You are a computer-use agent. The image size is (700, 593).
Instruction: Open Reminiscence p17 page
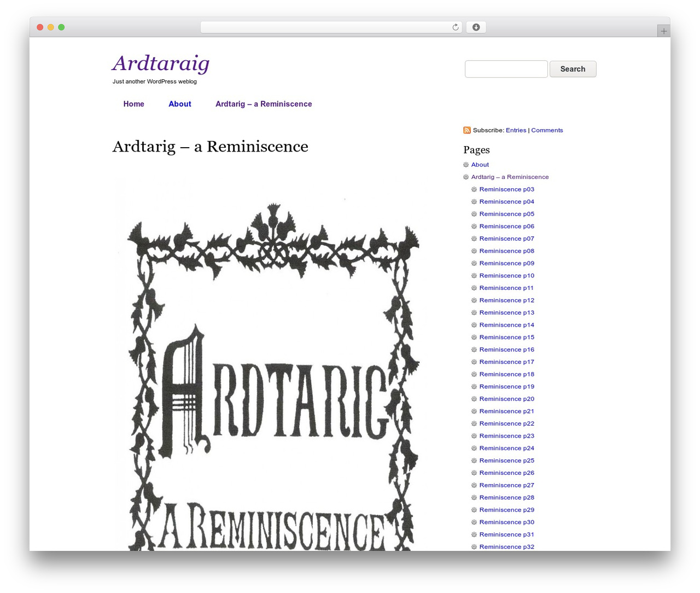[x=506, y=362]
